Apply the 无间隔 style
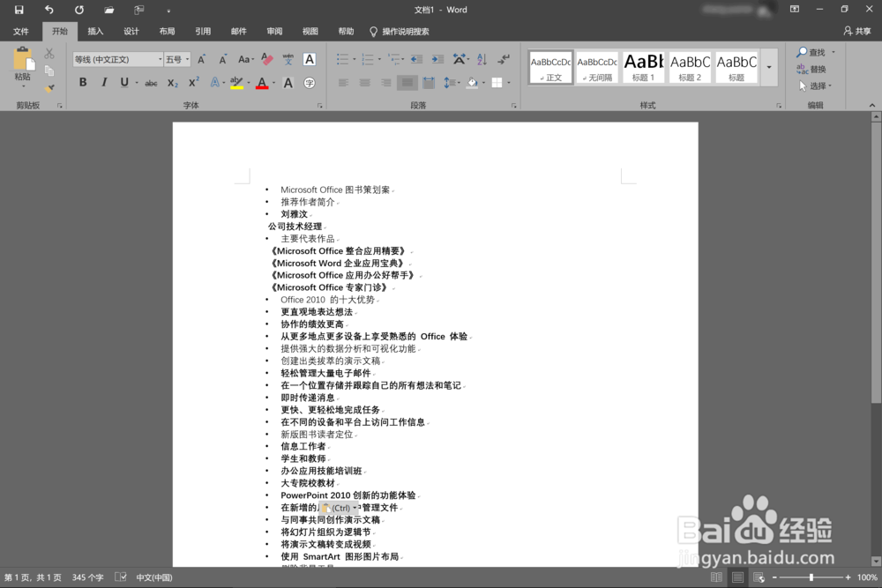 (x=597, y=68)
